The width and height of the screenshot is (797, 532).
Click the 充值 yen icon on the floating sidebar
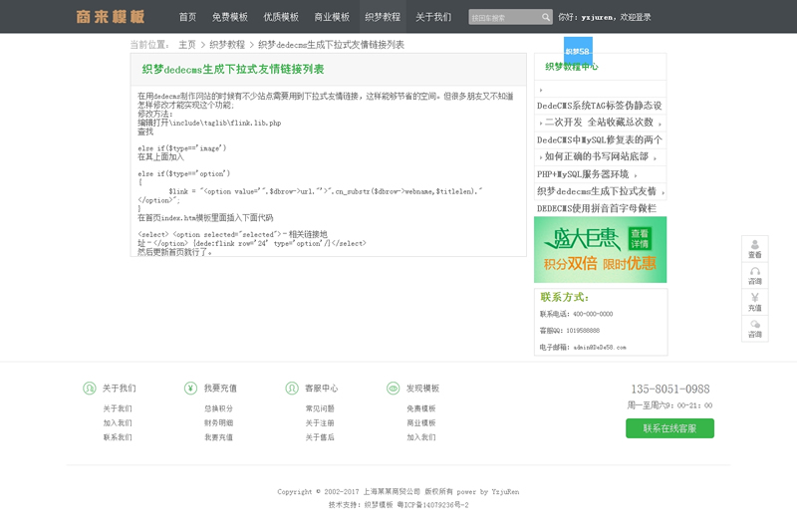[x=755, y=298]
